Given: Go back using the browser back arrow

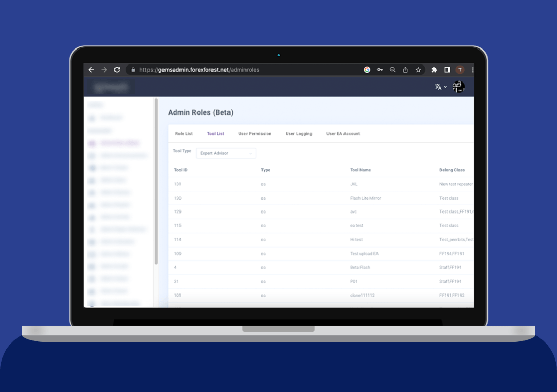Looking at the screenshot, I should pyautogui.click(x=91, y=70).
